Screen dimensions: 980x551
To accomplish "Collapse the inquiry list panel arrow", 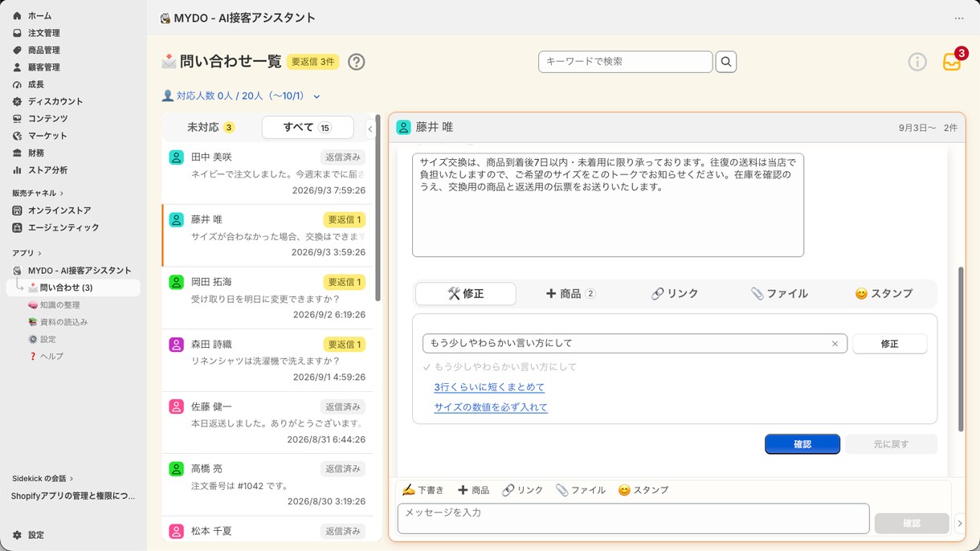I will point(370,129).
